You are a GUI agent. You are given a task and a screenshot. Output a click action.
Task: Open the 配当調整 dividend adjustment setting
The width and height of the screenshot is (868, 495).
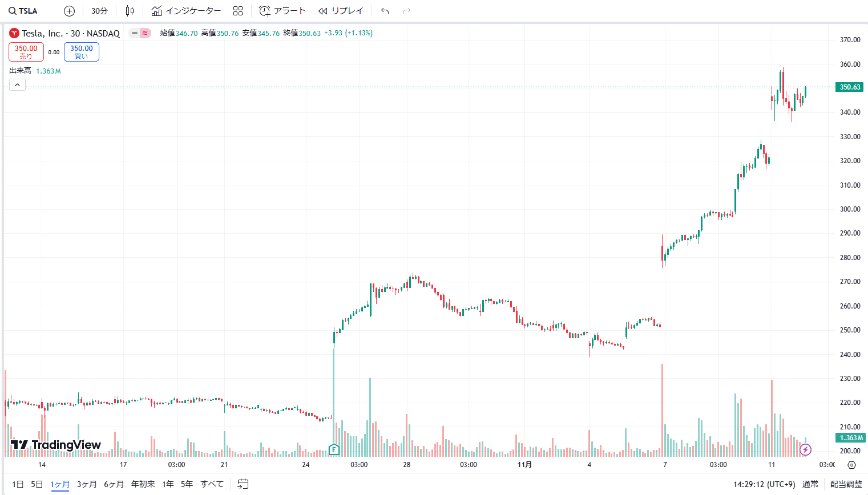tap(846, 484)
